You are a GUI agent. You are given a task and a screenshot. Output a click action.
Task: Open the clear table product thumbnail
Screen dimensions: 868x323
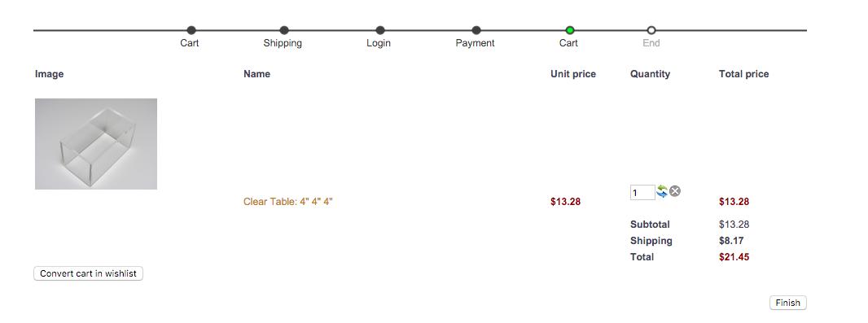click(x=96, y=144)
